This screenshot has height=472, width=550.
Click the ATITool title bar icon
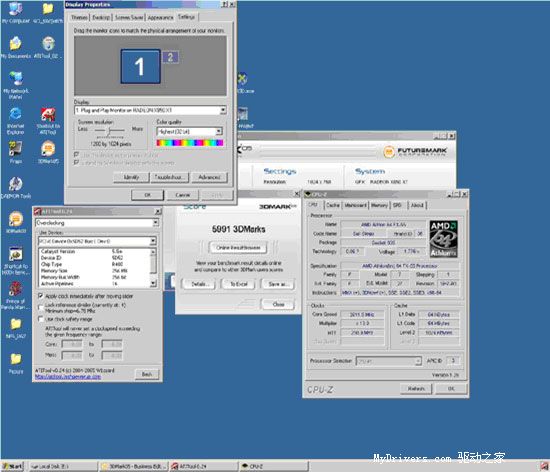click(x=38, y=211)
